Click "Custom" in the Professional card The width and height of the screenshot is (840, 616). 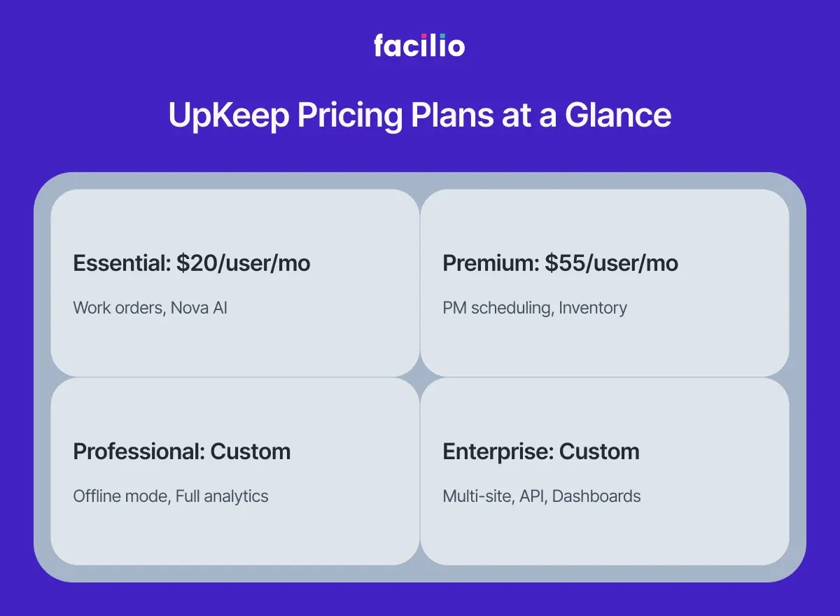251,451
